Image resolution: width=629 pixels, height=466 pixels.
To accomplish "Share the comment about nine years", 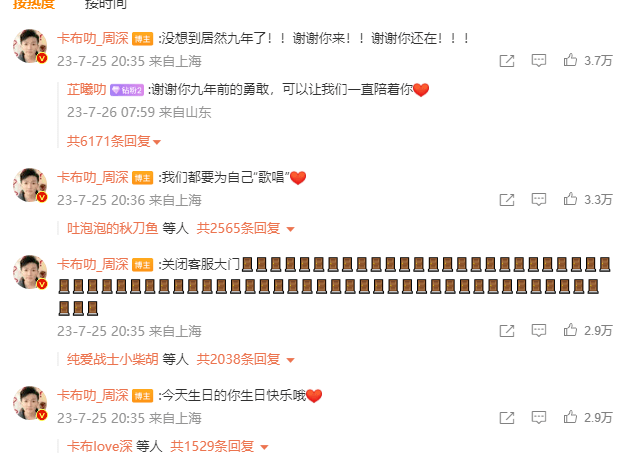I will pos(507,61).
